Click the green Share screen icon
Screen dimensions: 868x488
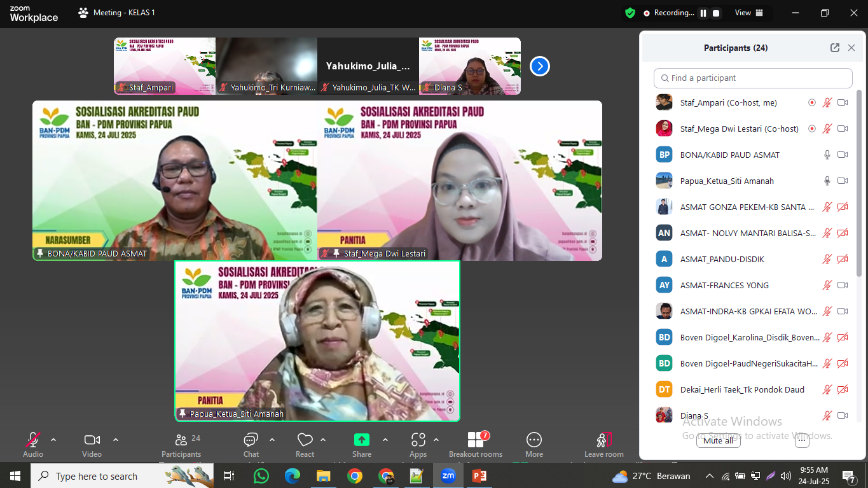pos(361,440)
